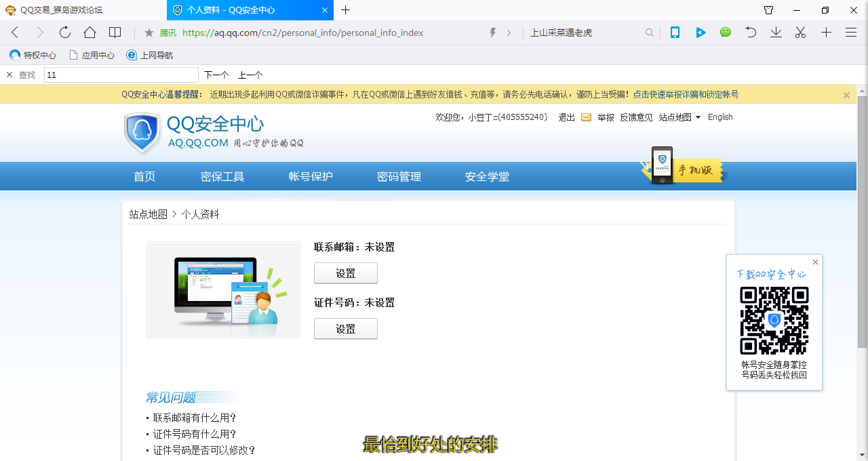Click 设置 under 证件号码

pyautogui.click(x=346, y=329)
